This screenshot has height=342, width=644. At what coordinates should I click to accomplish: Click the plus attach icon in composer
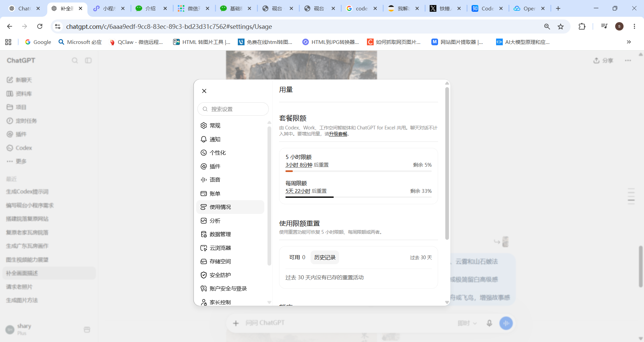coord(236,323)
